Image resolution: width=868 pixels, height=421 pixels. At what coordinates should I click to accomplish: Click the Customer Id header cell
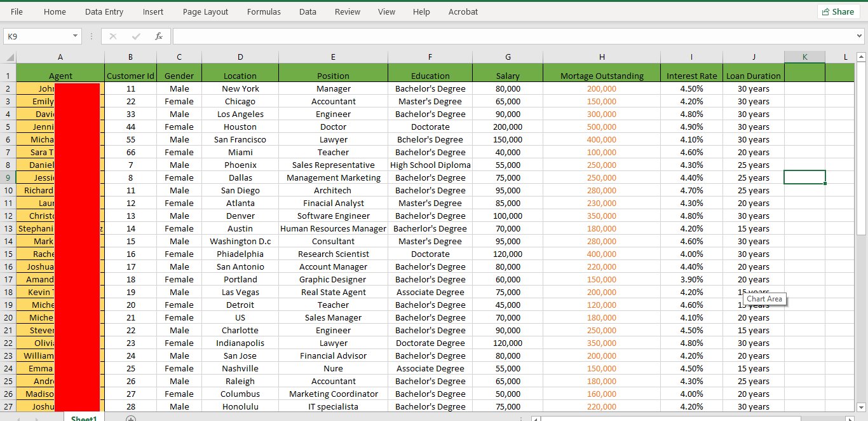coord(130,72)
